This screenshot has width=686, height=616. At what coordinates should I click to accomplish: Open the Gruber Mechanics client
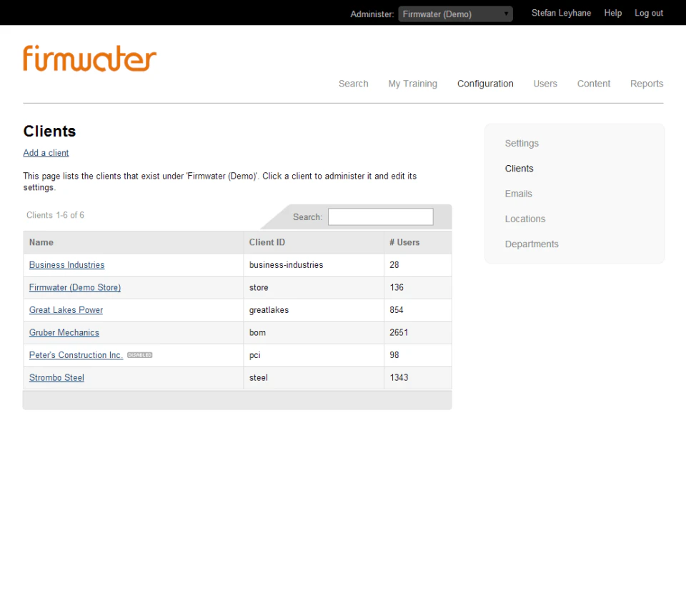point(64,332)
